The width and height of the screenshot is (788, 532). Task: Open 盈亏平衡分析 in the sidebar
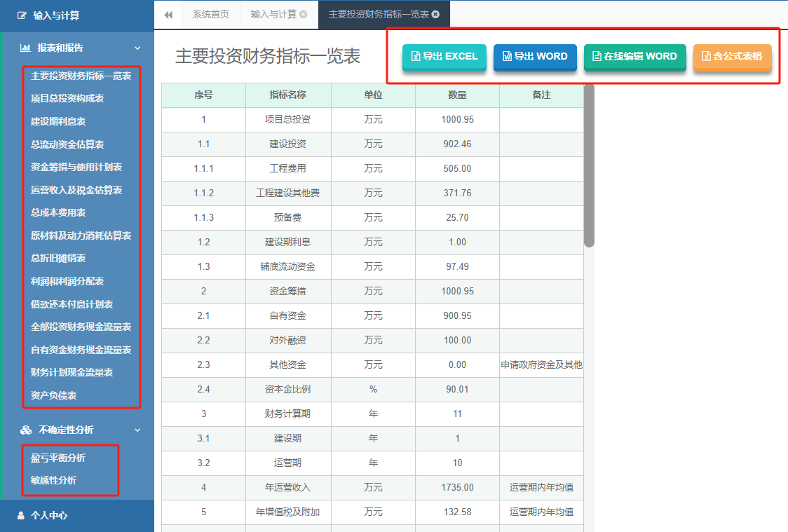pyautogui.click(x=58, y=458)
